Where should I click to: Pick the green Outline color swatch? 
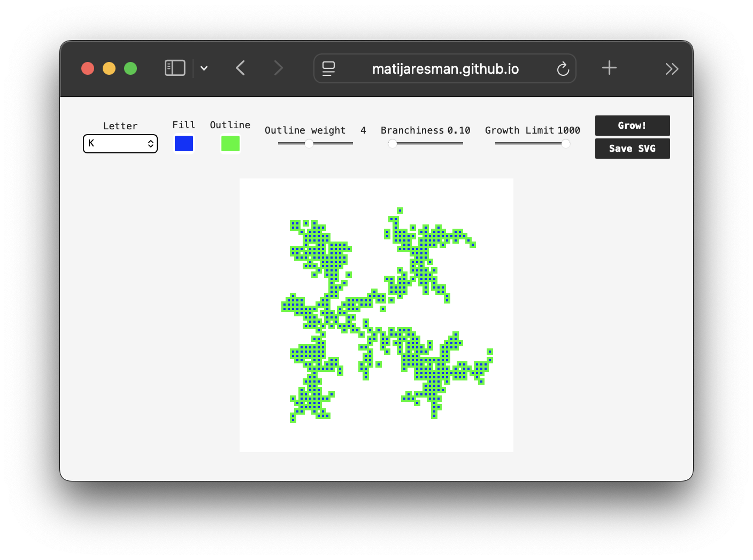(x=230, y=143)
